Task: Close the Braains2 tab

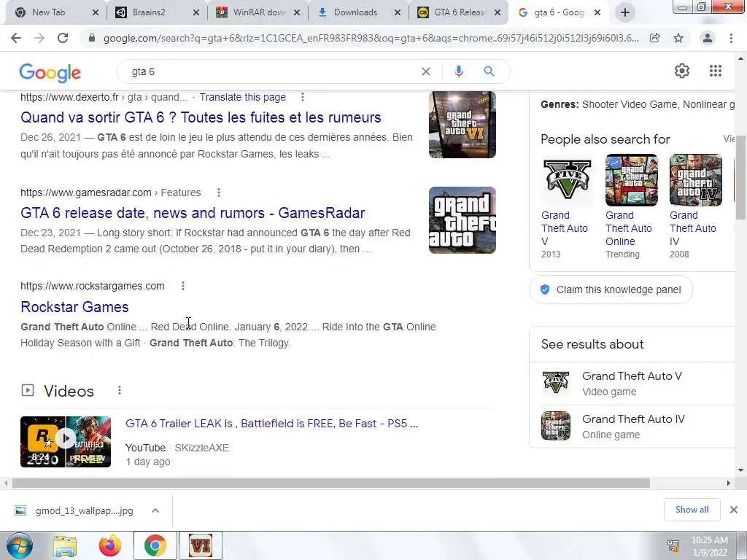Action: (x=196, y=13)
